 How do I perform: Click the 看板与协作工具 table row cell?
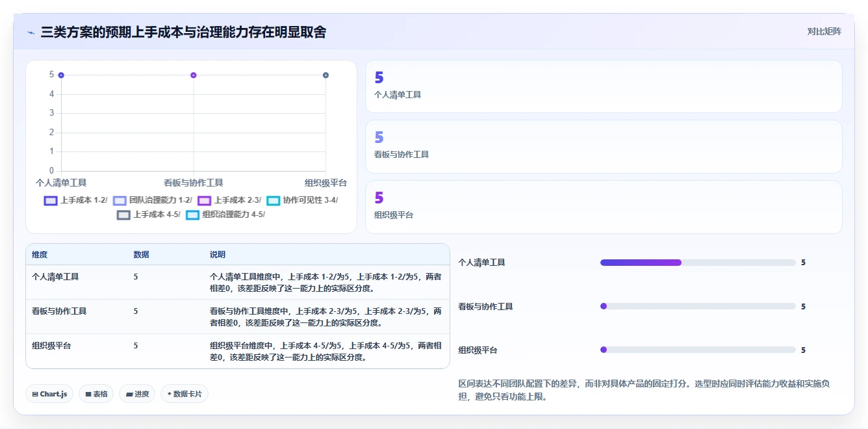tap(59, 311)
